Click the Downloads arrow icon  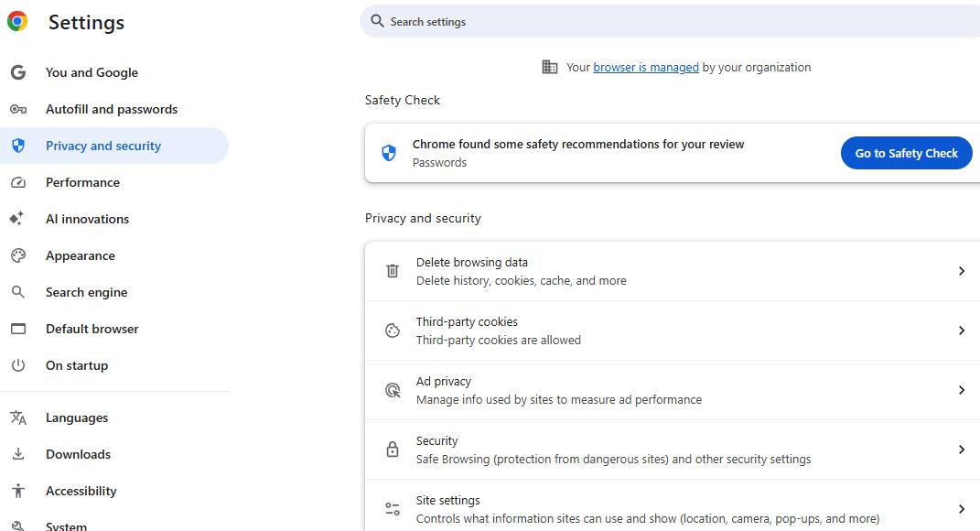pyautogui.click(x=20, y=454)
